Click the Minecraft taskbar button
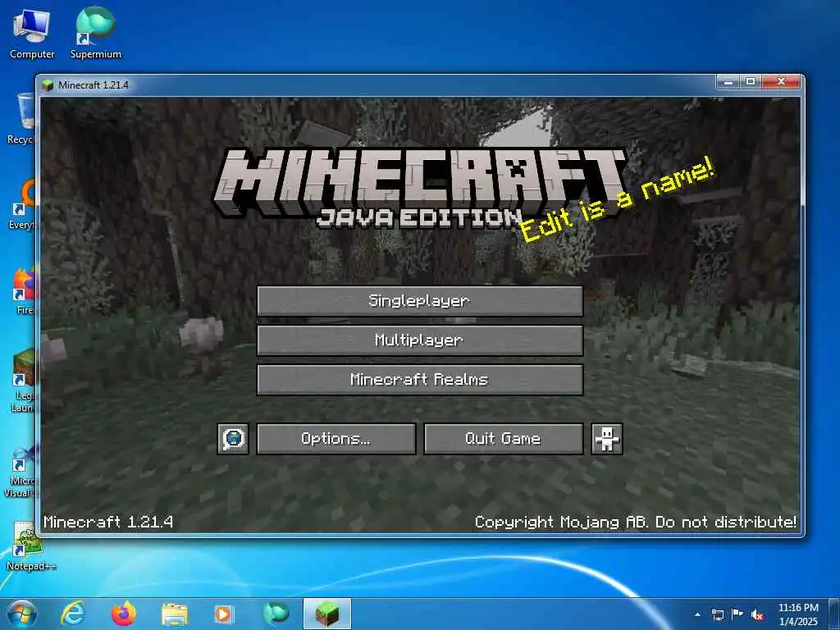 tap(326, 614)
